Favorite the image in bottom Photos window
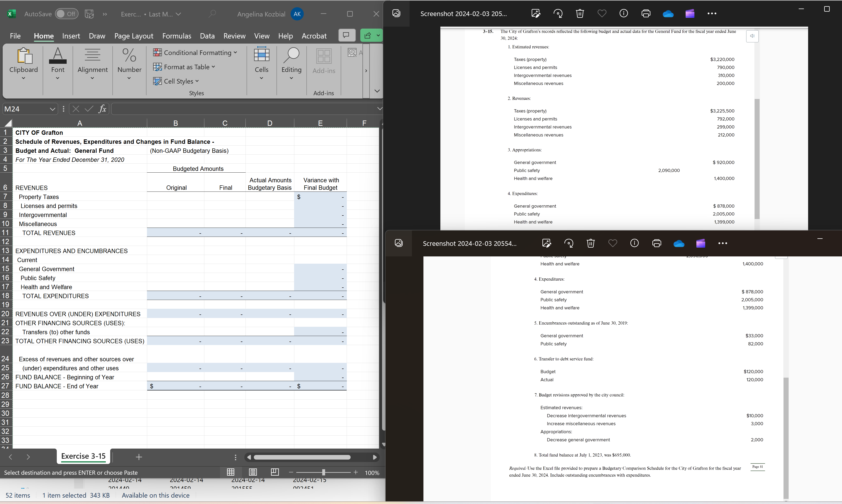 click(613, 243)
